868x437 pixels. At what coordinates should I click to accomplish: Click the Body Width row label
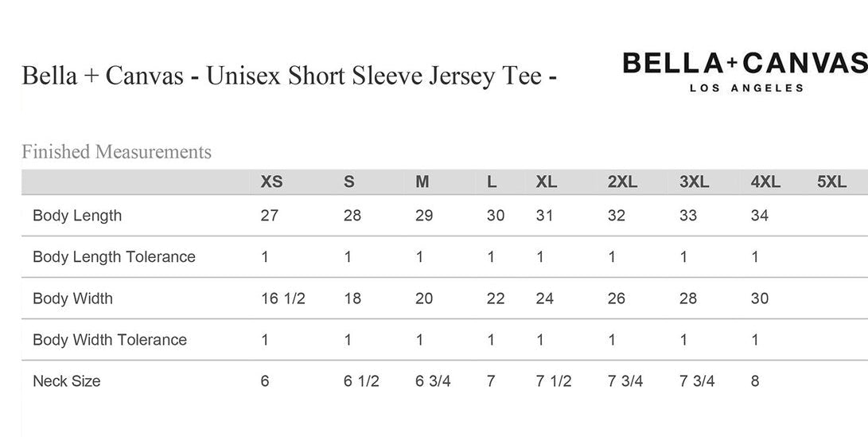click(72, 298)
